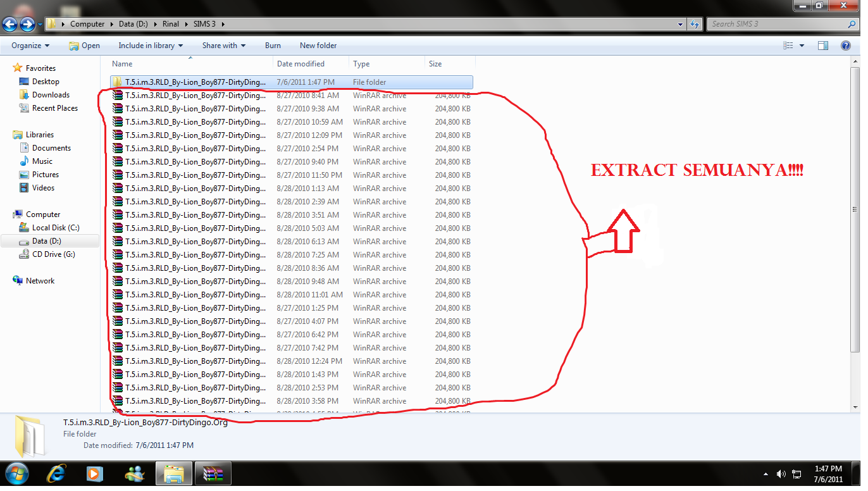
Task: Select the folder icon in the file list
Action: coord(118,82)
